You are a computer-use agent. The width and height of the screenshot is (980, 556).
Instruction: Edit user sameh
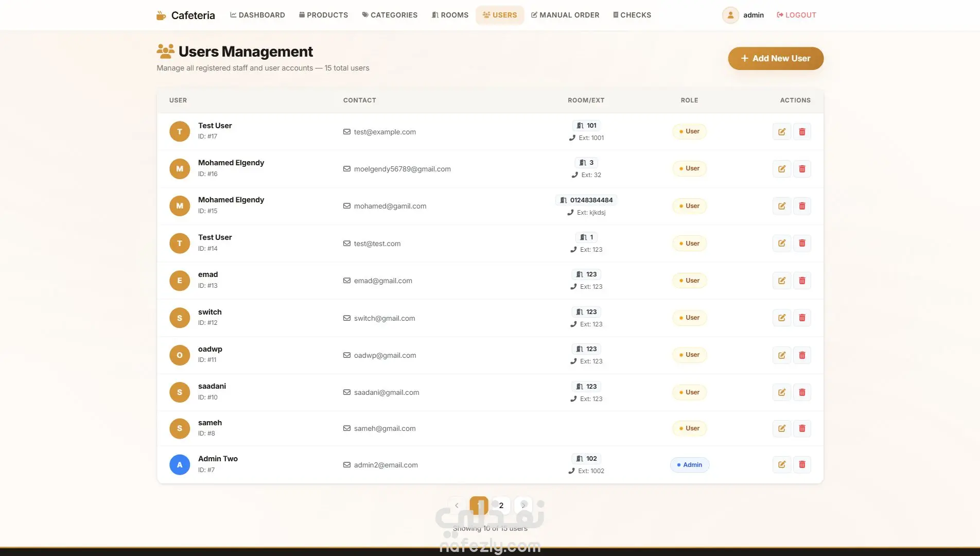(781, 428)
